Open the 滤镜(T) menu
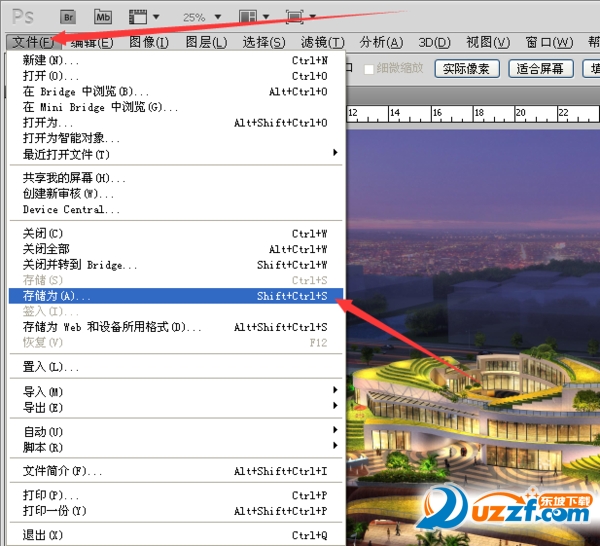The width and height of the screenshot is (600, 546). (323, 42)
